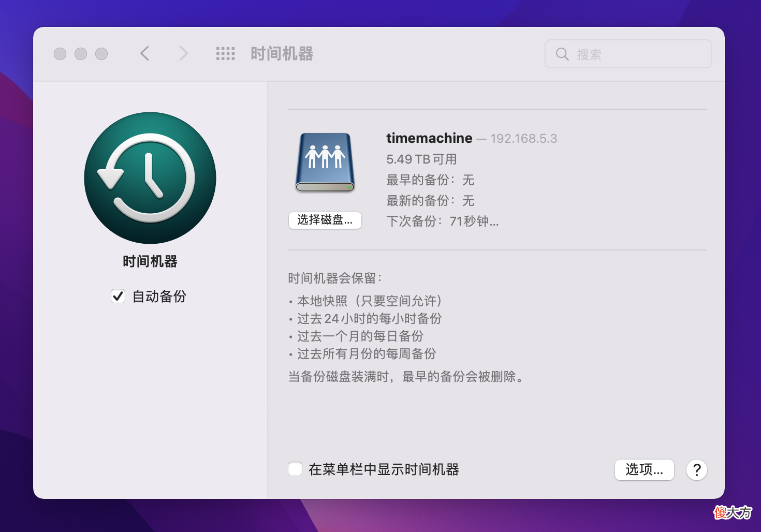This screenshot has height=532, width=761.
Task: Click the large Time Machine clock icon
Action: click(150, 178)
